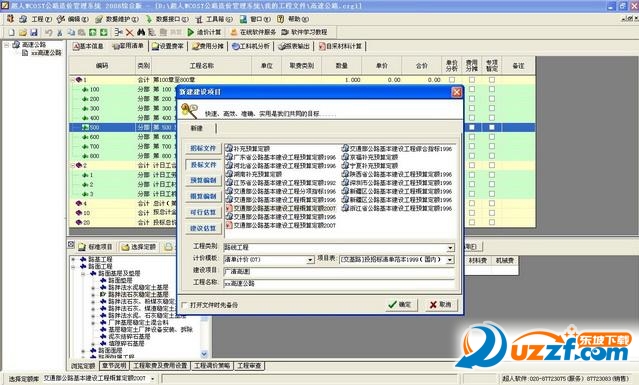Open the 项目表 dropdown arrow
This screenshot has height=385, width=639.
coord(450,260)
